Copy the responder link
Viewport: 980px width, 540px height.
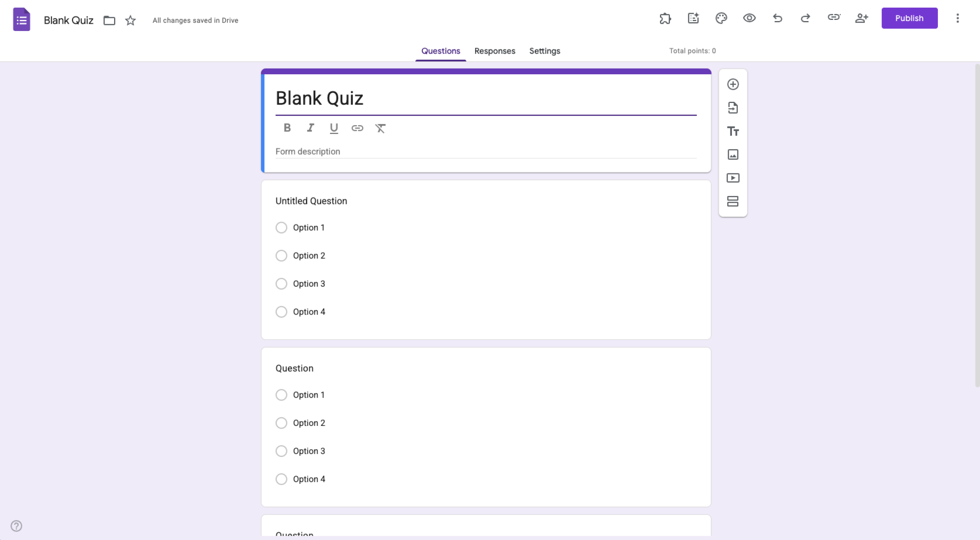[833, 18]
